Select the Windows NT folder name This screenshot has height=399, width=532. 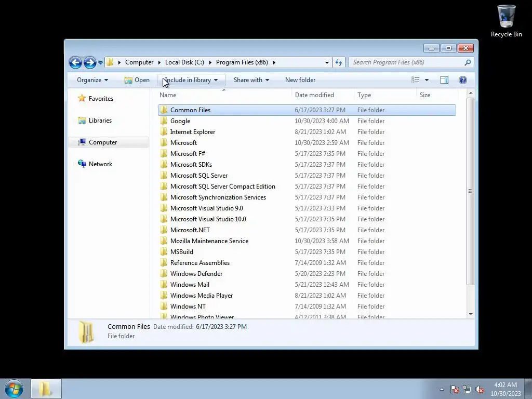pyautogui.click(x=188, y=307)
